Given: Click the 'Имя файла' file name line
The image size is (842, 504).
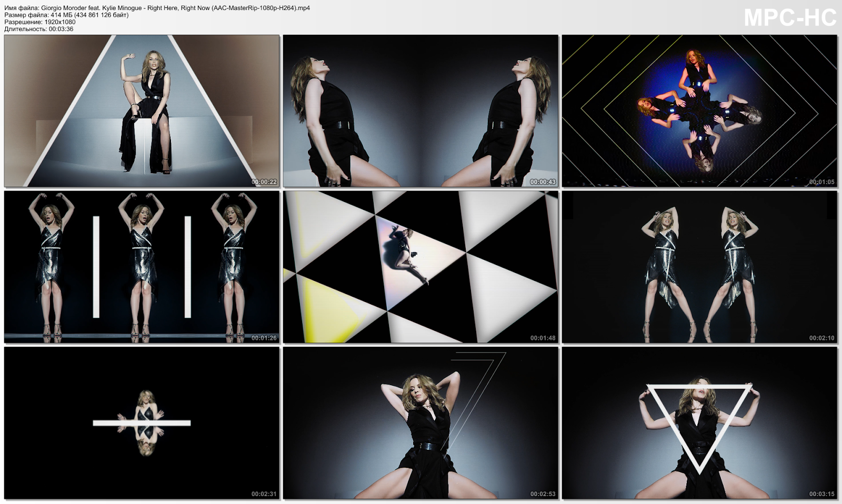Looking at the screenshot, I should click(157, 8).
